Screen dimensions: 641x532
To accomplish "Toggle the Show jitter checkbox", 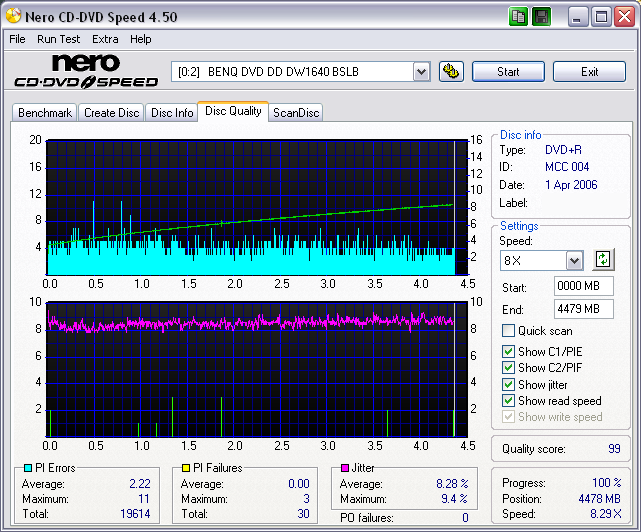I will (509, 384).
